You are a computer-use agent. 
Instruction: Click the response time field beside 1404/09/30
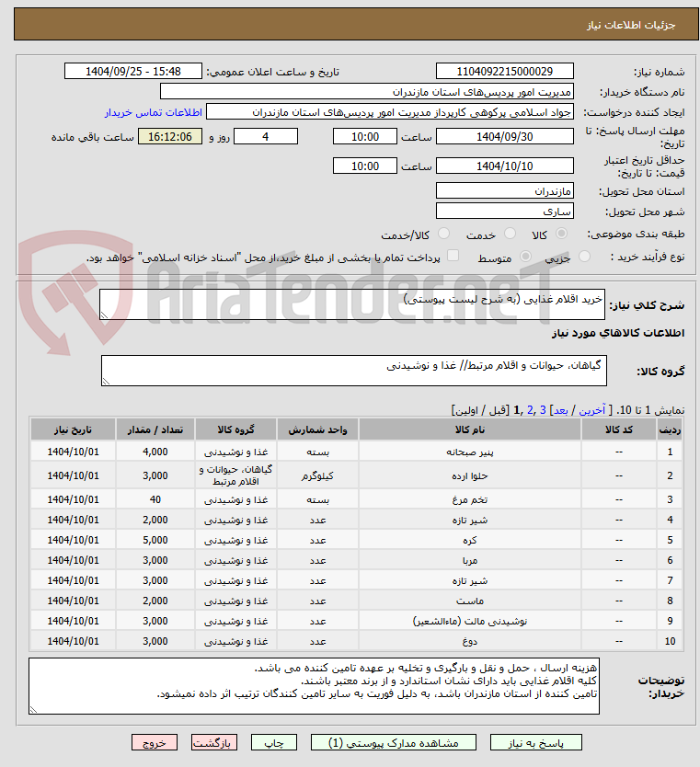point(364,136)
